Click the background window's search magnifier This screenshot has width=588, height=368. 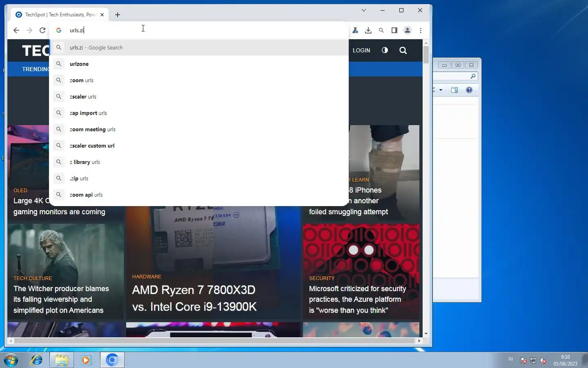tap(473, 76)
